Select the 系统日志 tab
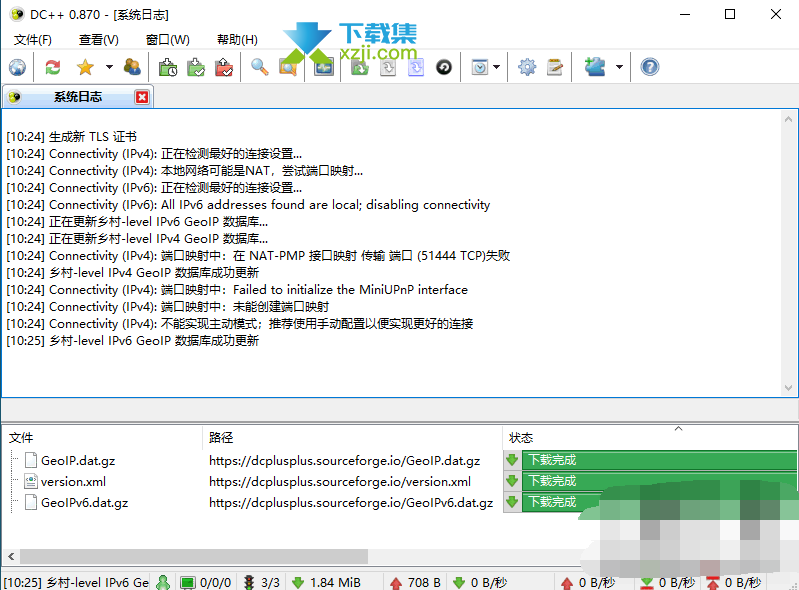This screenshot has height=590, width=799. click(x=77, y=97)
